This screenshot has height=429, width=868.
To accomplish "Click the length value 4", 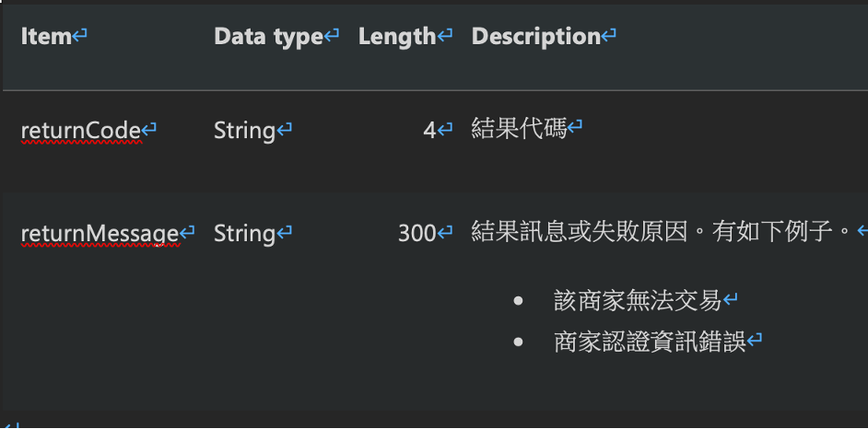I will click(429, 131).
